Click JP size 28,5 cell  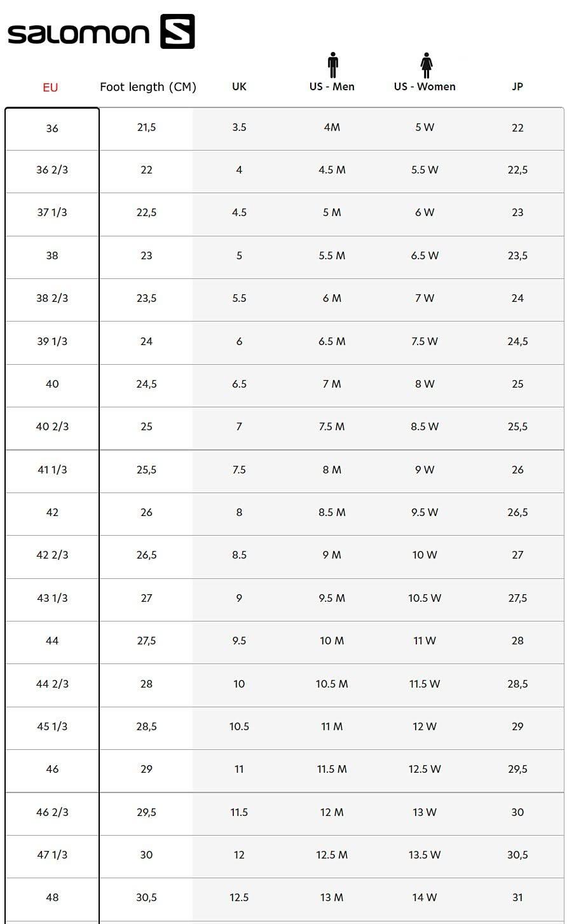(517, 684)
